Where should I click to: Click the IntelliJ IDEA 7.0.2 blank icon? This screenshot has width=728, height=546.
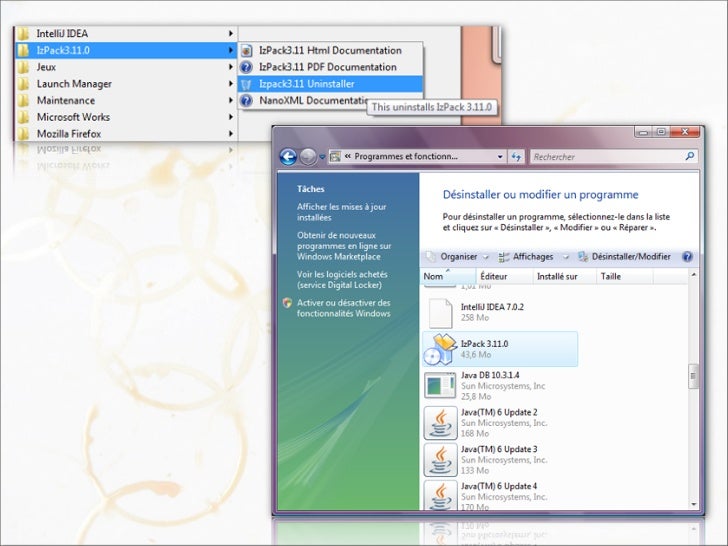point(440,313)
